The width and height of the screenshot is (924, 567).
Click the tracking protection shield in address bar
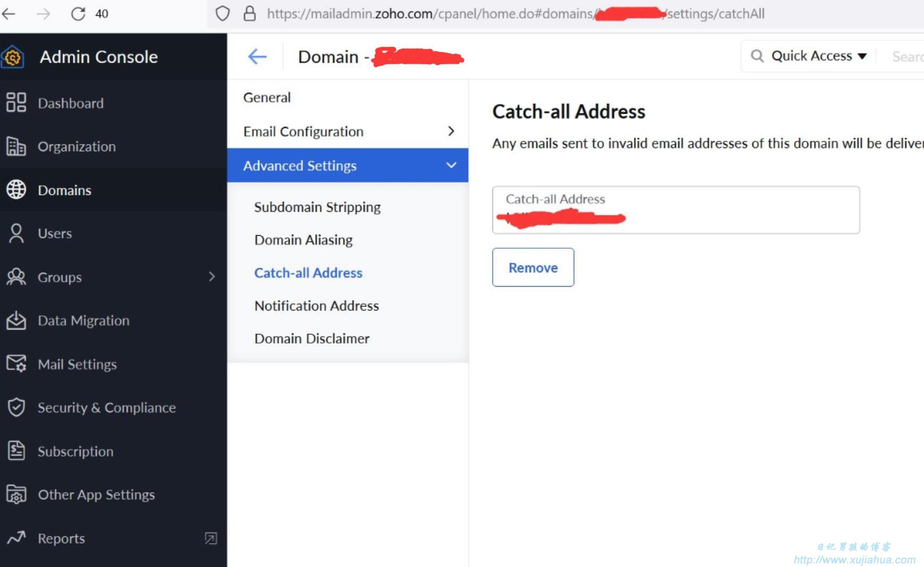pos(223,14)
